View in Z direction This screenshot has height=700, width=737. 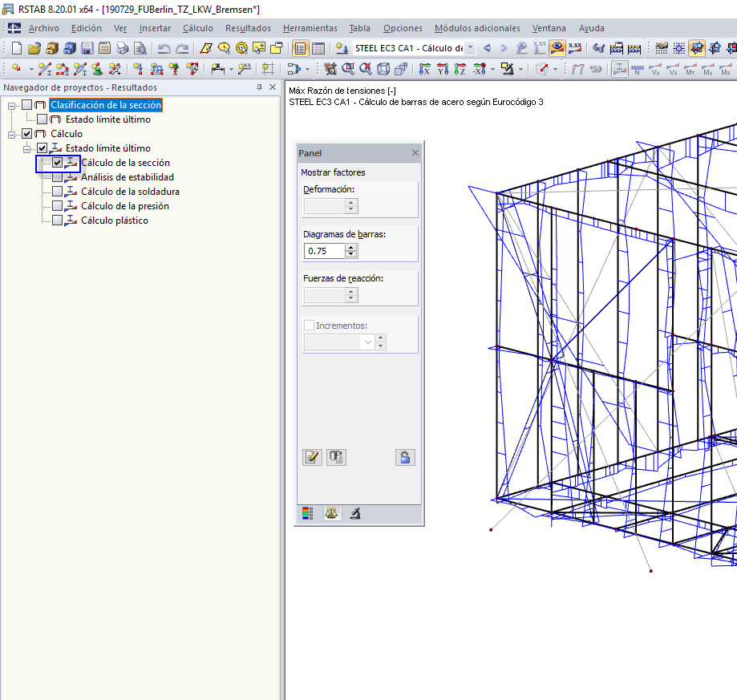[x=460, y=70]
